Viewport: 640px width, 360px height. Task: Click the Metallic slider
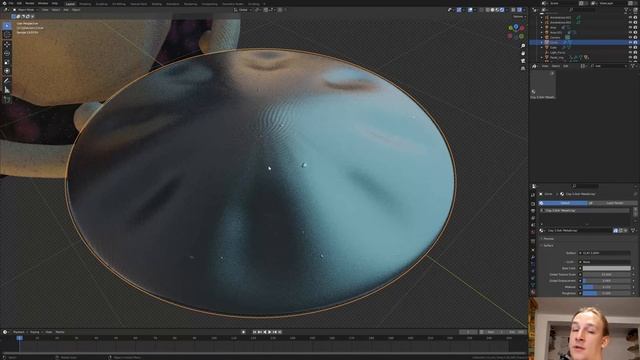(x=607, y=287)
